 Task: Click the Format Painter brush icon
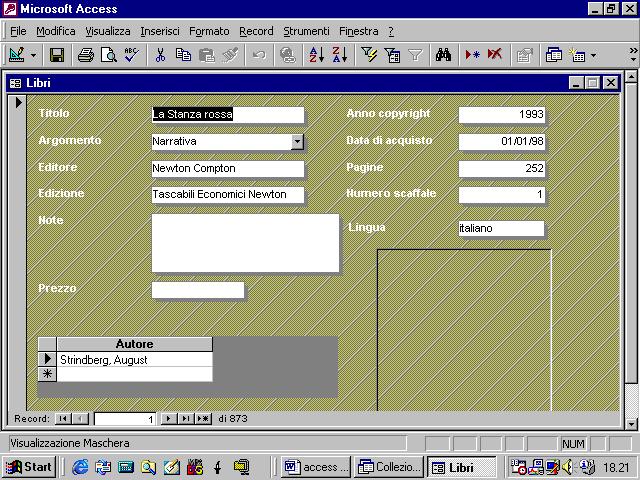tap(230, 55)
